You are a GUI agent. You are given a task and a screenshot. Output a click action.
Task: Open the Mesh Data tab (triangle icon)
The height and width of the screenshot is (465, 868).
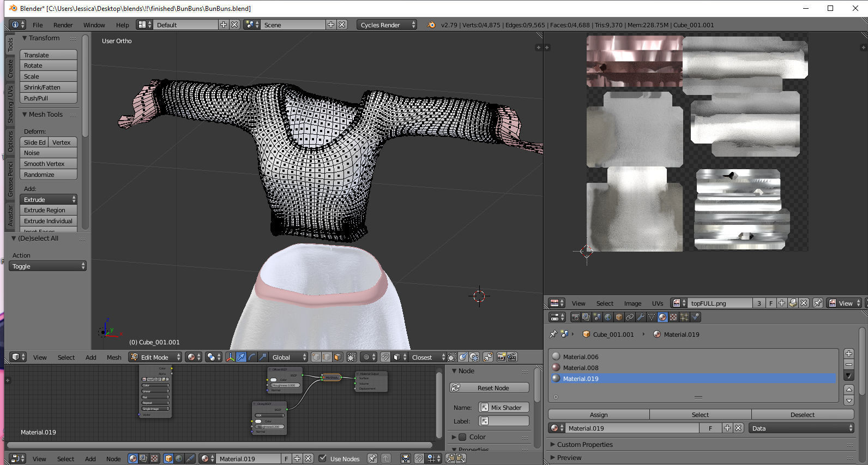click(652, 317)
